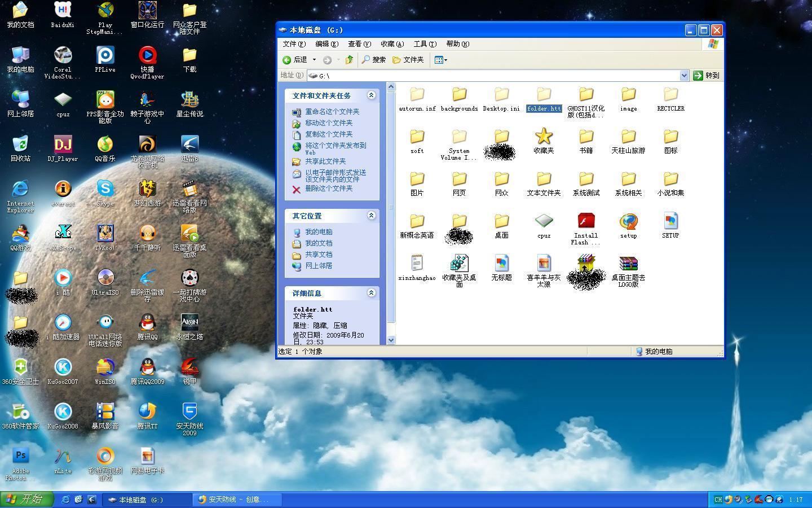The height and width of the screenshot is (508, 812).
Task: Click Internet Explorer quick launch icon
Action: (65, 500)
